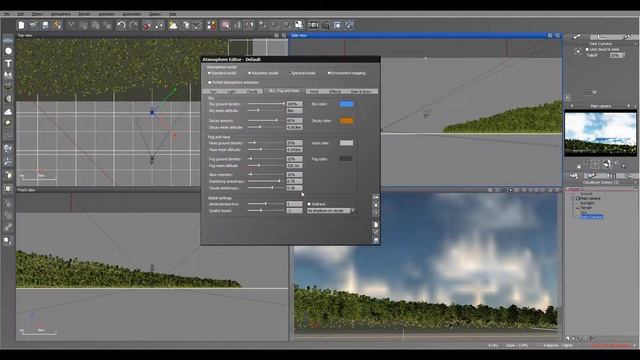The height and width of the screenshot is (360, 640).
Task: Click the Save scene toolbar icon
Action: click(45, 25)
